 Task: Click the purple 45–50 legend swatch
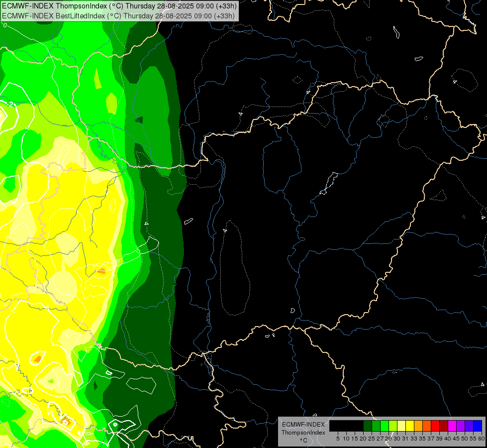coord(461,426)
